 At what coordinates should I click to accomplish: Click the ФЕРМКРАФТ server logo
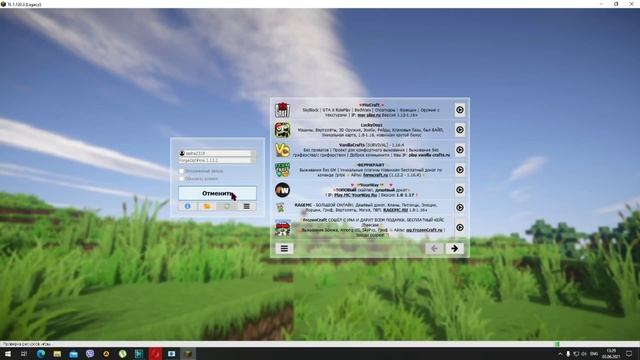282,170
